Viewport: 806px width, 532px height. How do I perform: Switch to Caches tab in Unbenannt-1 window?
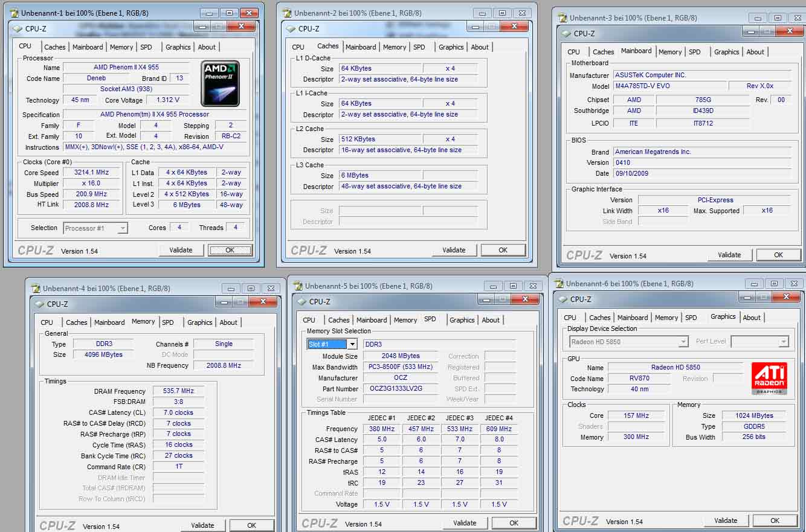(x=54, y=47)
